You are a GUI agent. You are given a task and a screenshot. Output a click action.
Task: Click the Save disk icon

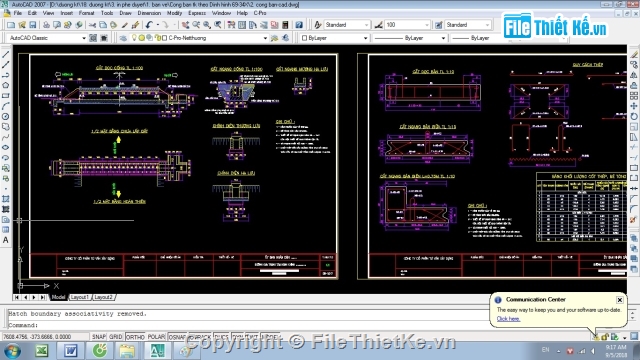33,25
